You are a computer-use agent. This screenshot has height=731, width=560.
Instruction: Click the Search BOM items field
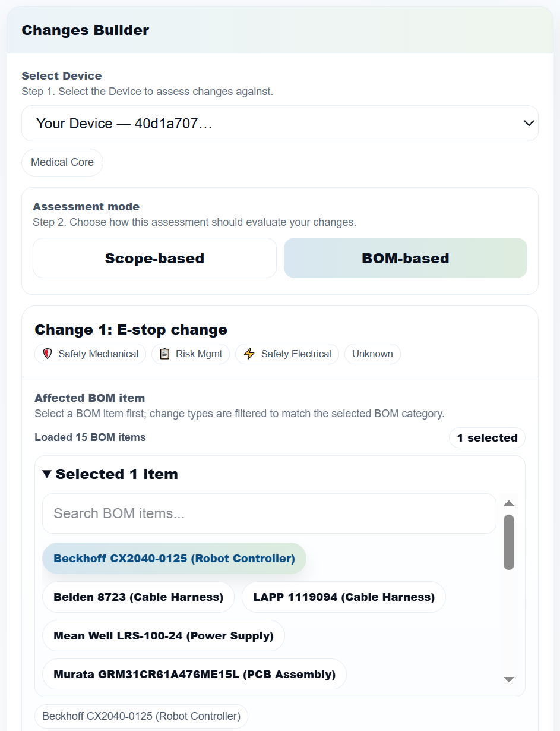(268, 513)
